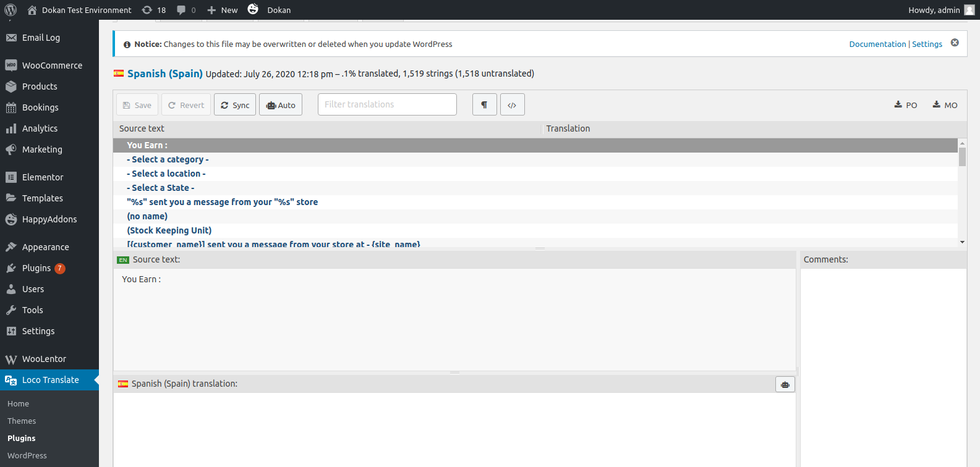Open Bookings in the sidebar
The height and width of the screenshot is (467, 980).
click(x=49, y=107)
